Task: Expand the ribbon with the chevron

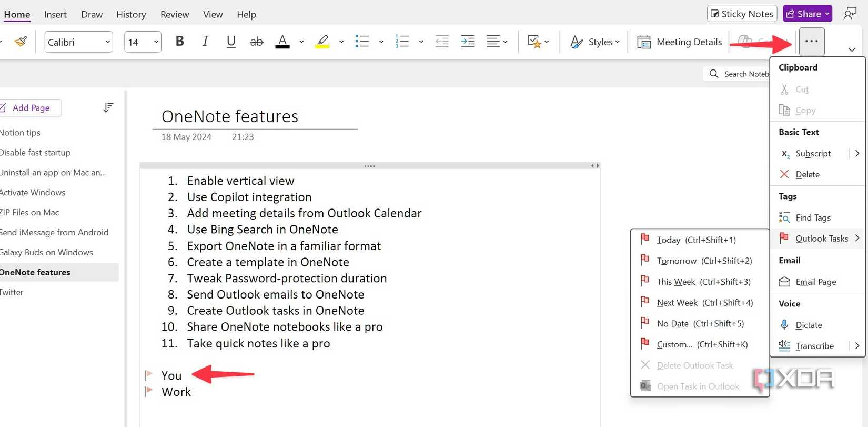Action: coord(852,49)
